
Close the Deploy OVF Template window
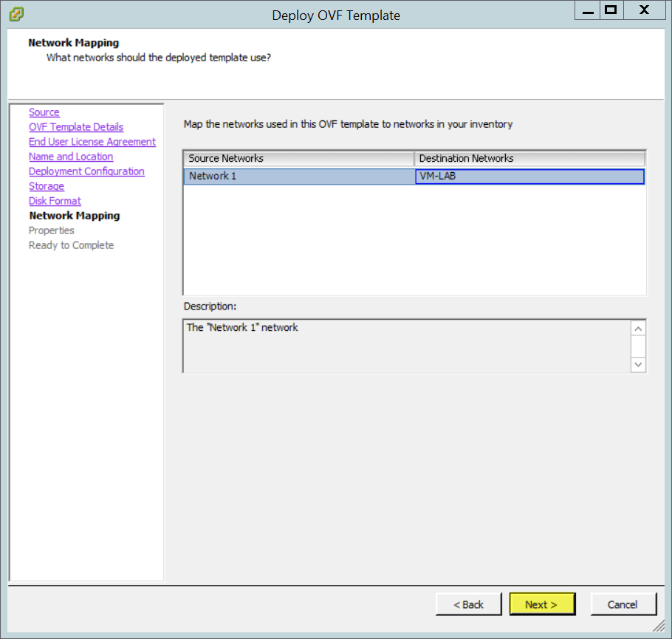coord(644,10)
